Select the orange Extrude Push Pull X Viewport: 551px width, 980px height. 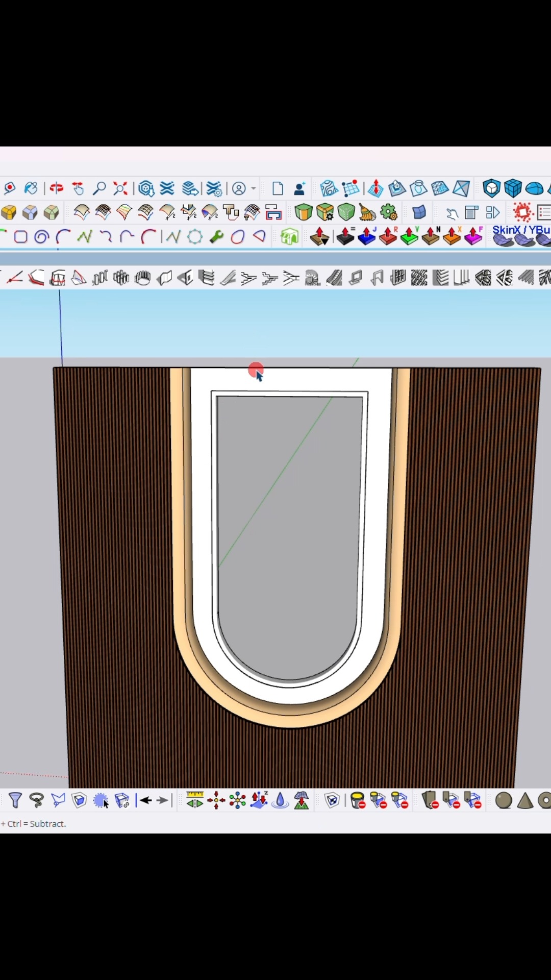coord(453,236)
